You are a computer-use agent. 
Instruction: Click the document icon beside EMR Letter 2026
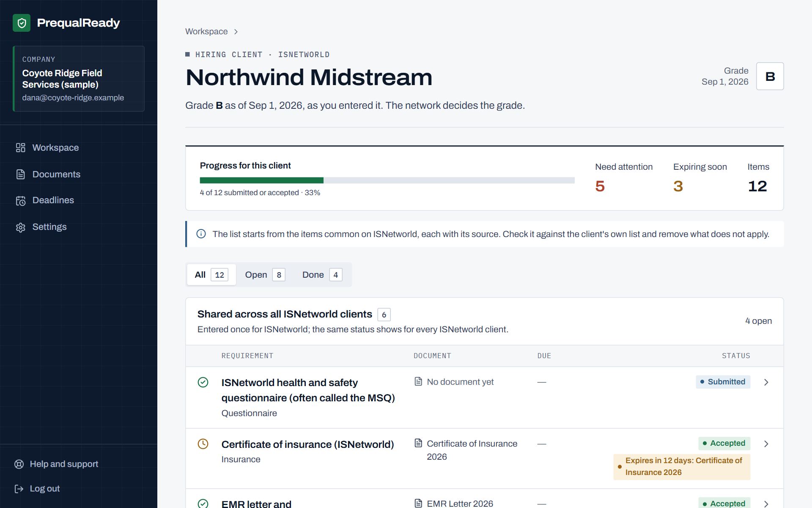(418, 503)
